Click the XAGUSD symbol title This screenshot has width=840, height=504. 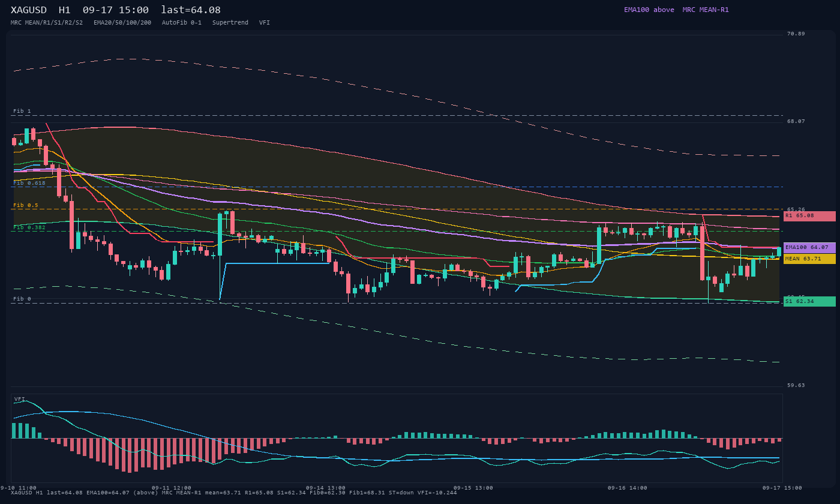point(28,10)
